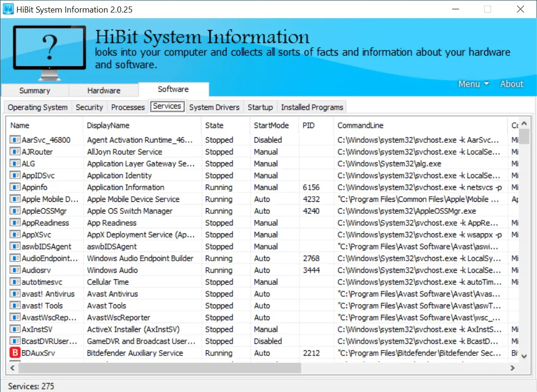Select the Software tab
The width and height of the screenshot is (537, 392).
(173, 89)
